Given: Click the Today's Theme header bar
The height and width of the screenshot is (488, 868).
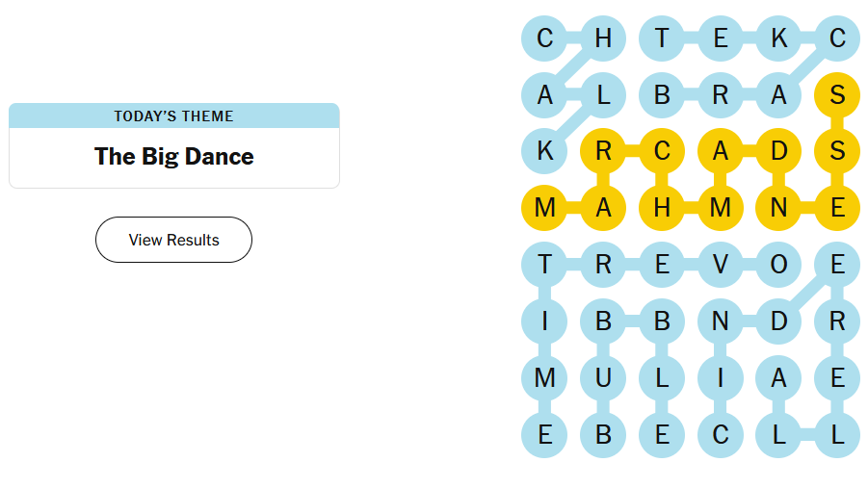Looking at the screenshot, I should (173, 116).
